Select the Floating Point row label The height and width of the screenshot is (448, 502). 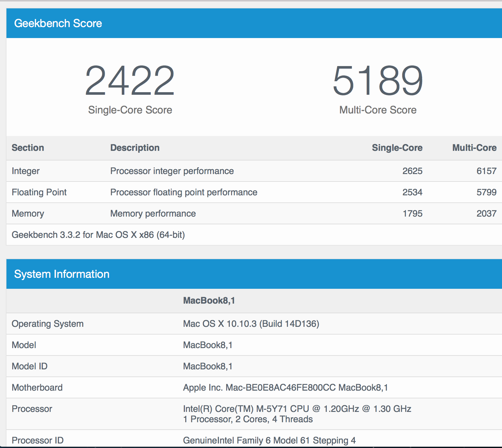tap(39, 192)
